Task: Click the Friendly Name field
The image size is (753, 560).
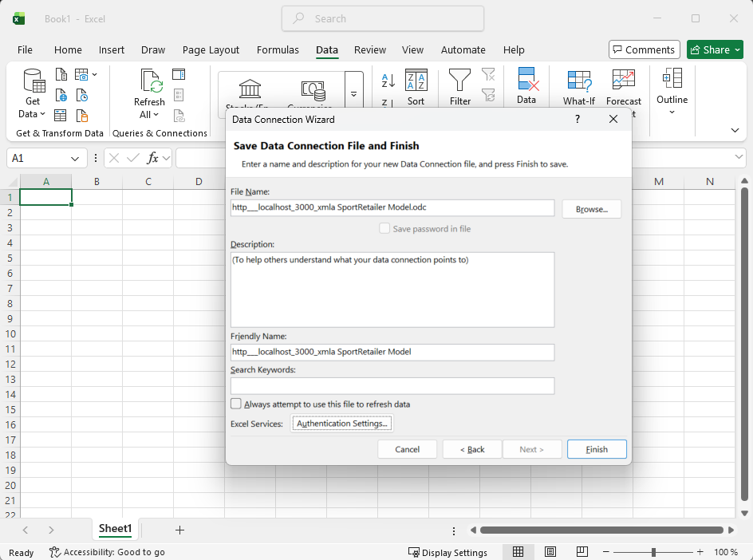Action: point(392,352)
